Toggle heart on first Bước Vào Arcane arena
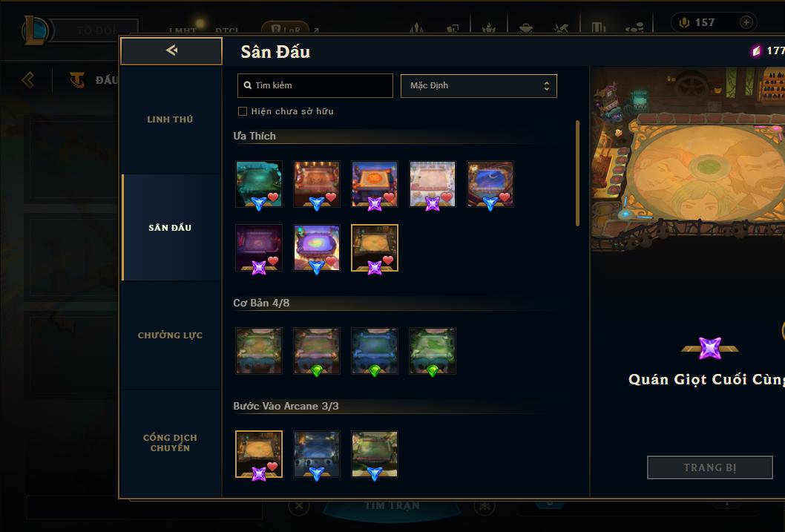 [x=272, y=467]
